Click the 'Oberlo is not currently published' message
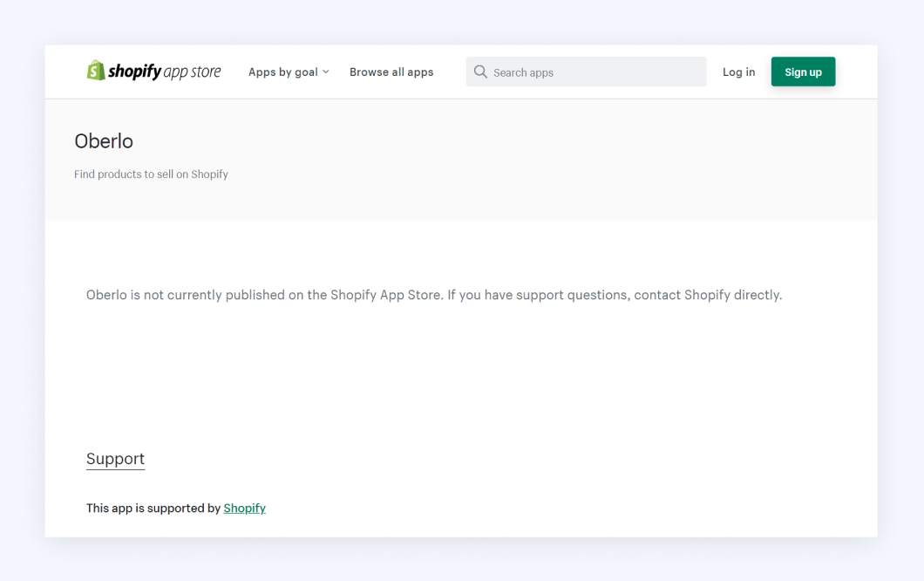The height and width of the screenshot is (581, 924). click(x=434, y=295)
